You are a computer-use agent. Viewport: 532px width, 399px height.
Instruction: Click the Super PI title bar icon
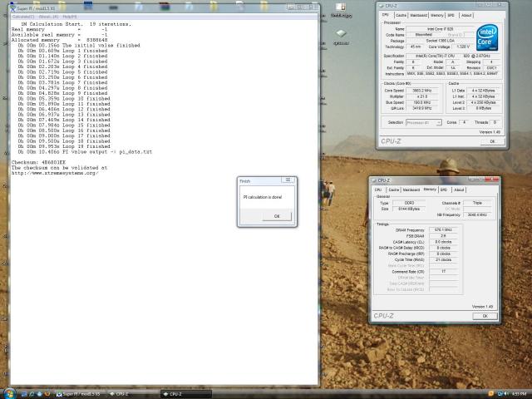(x=13, y=7)
